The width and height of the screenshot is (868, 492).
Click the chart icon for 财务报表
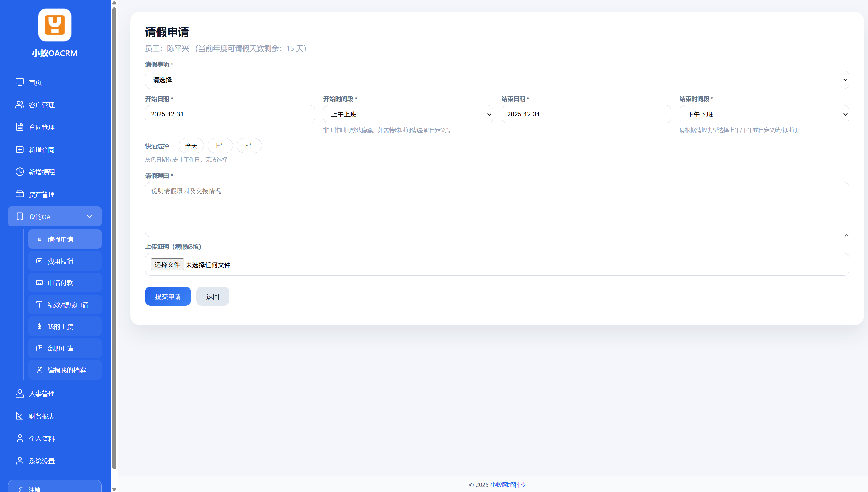[20, 416]
